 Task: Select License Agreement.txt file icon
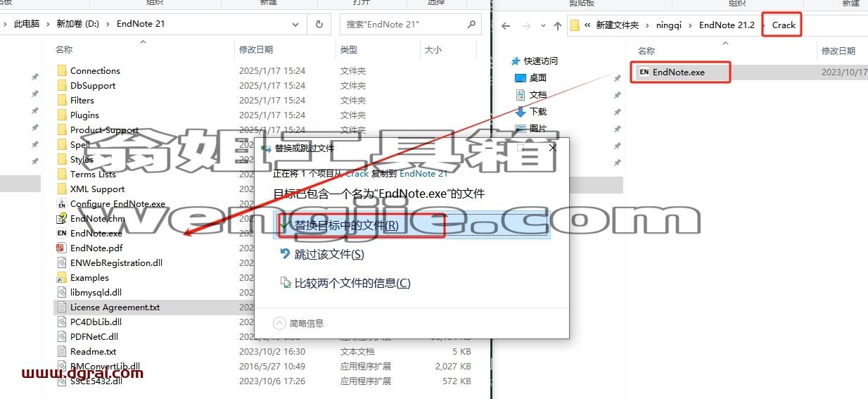pos(62,307)
